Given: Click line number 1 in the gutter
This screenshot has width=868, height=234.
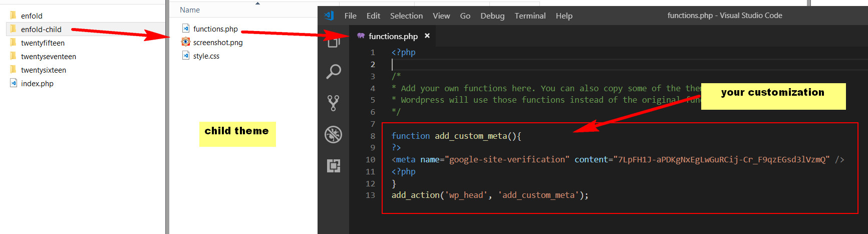Looking at the screenshot, I should click(x=372, y=52).
